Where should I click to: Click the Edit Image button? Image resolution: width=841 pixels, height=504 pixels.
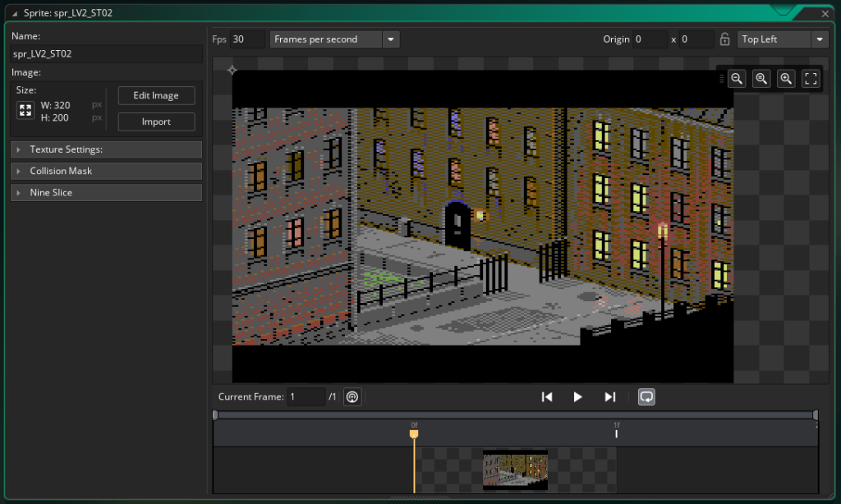coord(156,95)
